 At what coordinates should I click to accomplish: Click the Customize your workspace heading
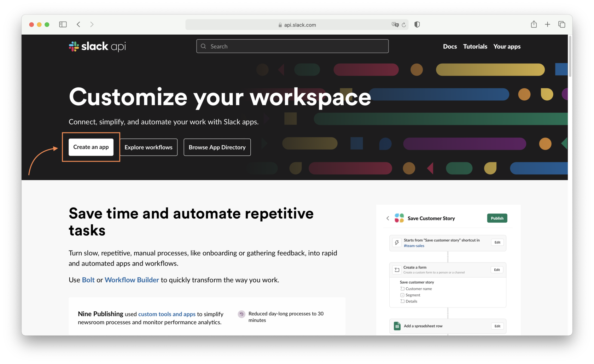(220, 97)
